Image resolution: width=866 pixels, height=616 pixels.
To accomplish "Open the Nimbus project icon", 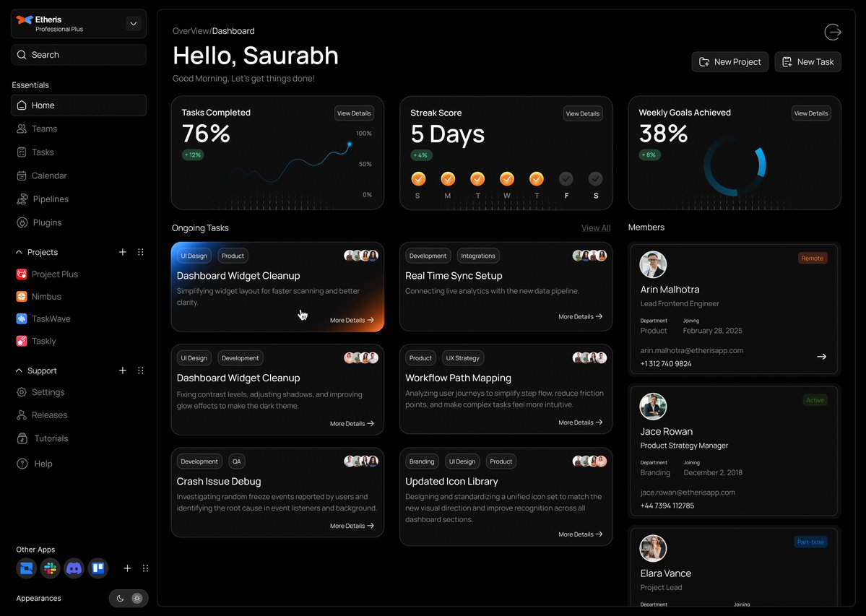I will (23, 296).
